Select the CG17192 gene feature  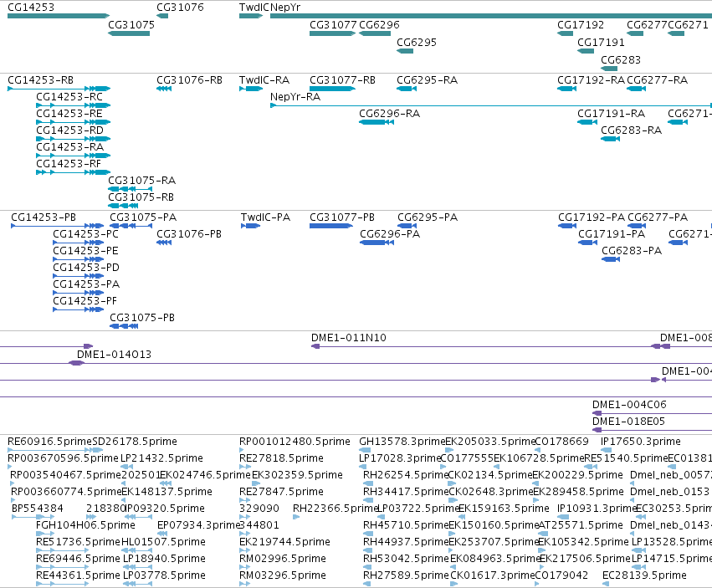[x=566, y=33]
